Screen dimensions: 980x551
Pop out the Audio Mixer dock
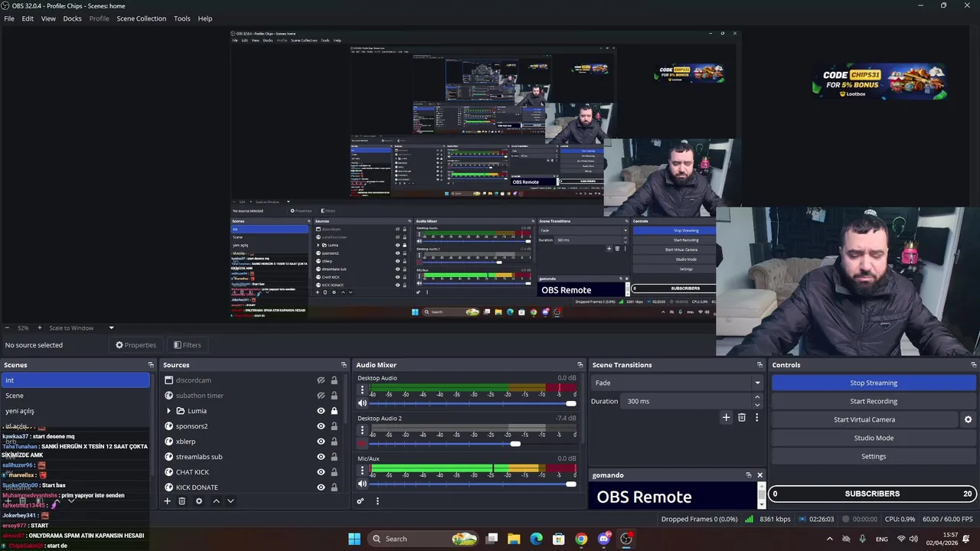[x=580, y=365]
